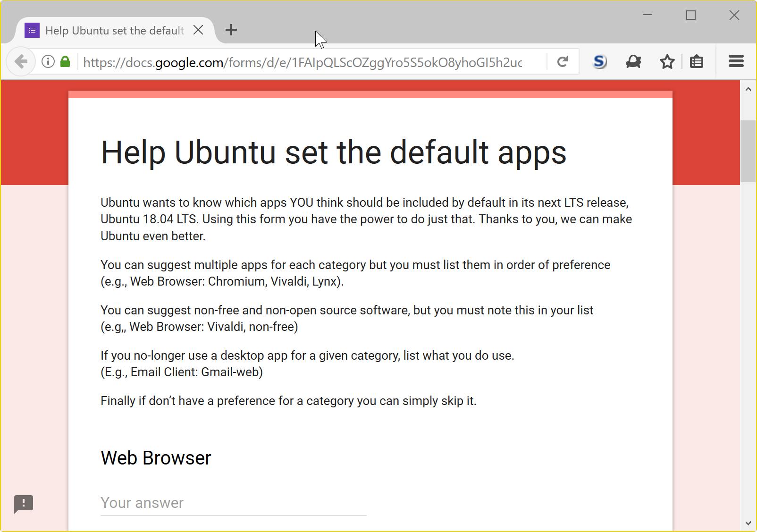Open a new tab with plus button

coord(231,30)
